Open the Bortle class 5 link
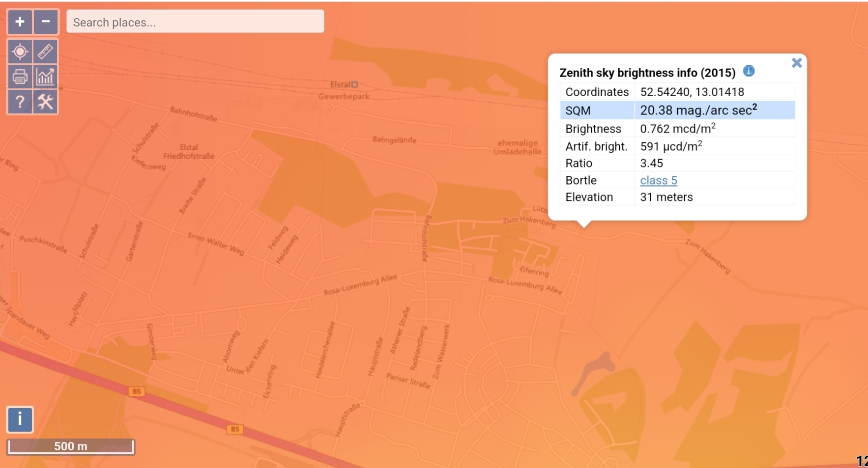 coord(659,180)
